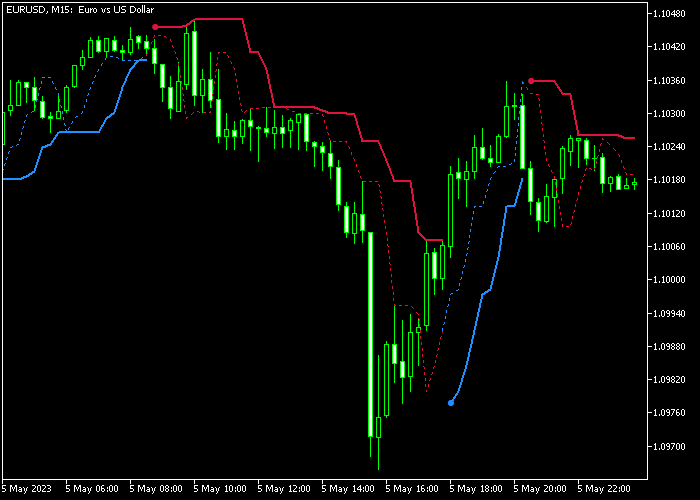Click the '5 May 12:00' time label

click(x=284, y=489)
